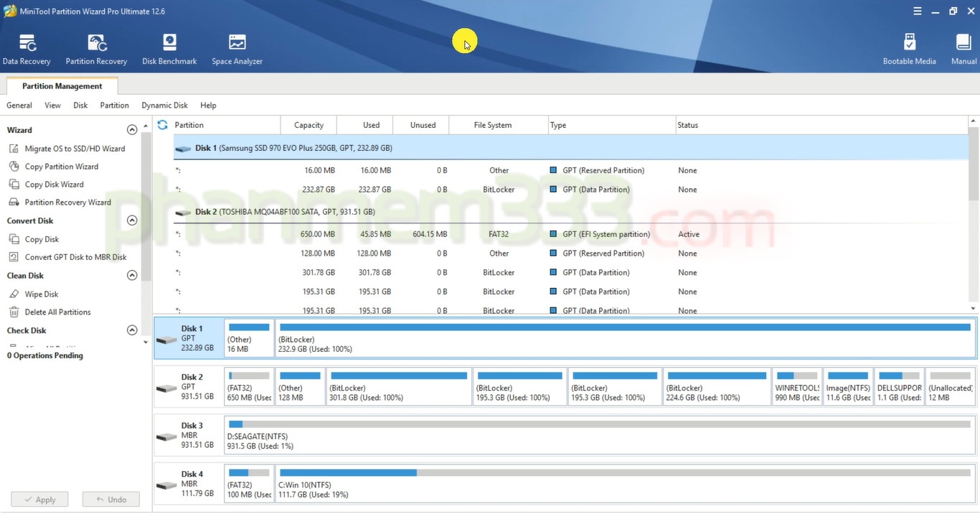Open the Disk menu
Screen dimensions: 980x522
click(80, 106)
